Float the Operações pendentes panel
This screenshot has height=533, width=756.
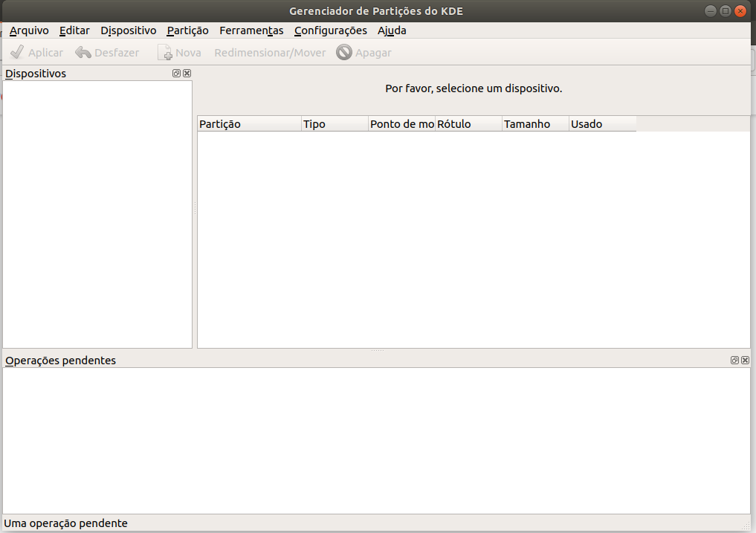coord(734,361)
